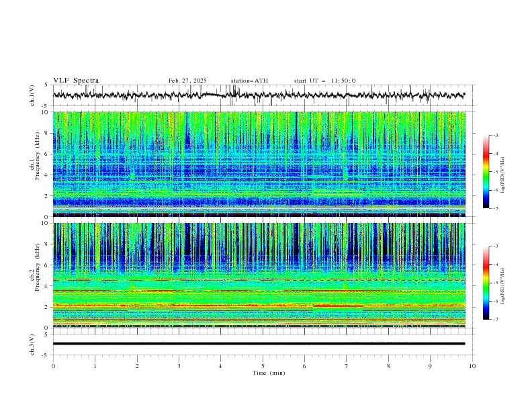Click the "Time (min)" x-axis title
Screen dimensions: 532x411
tap(269, 373)
